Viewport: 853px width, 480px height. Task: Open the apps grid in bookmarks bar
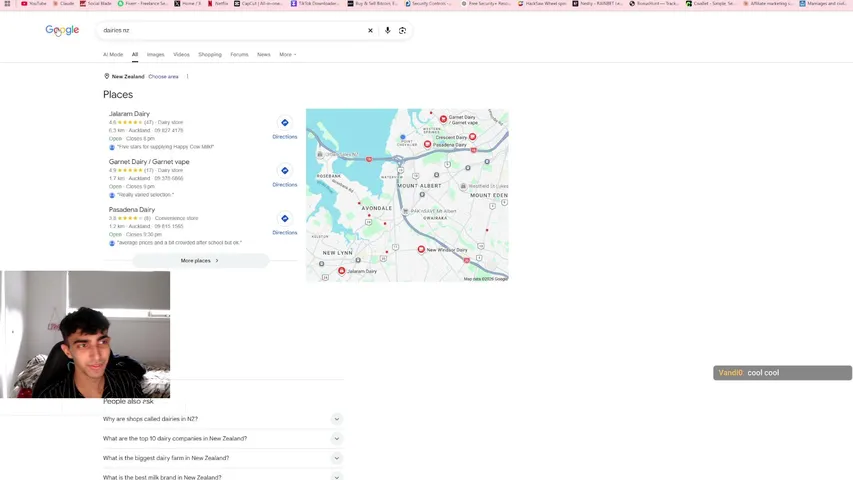tap(7, 3)
